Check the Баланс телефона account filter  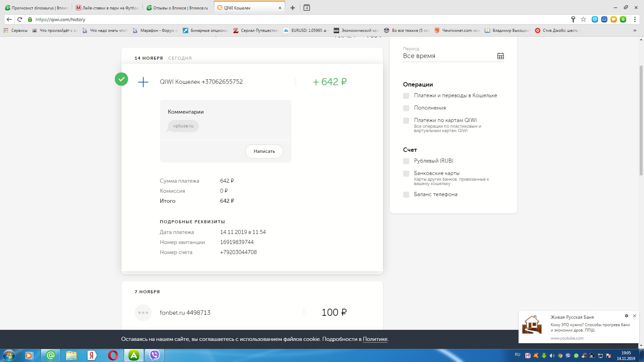tap(406, 195)
